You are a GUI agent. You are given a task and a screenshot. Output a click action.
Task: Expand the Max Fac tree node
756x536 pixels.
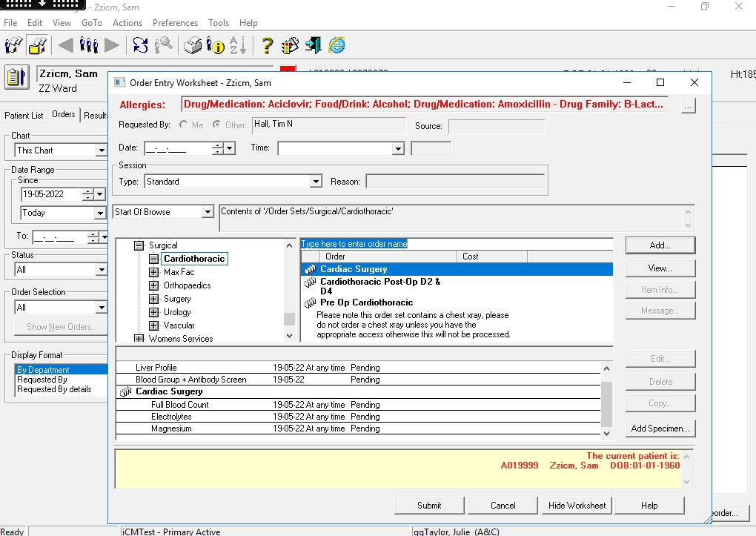pyautogui.click(x=154, y=272)
